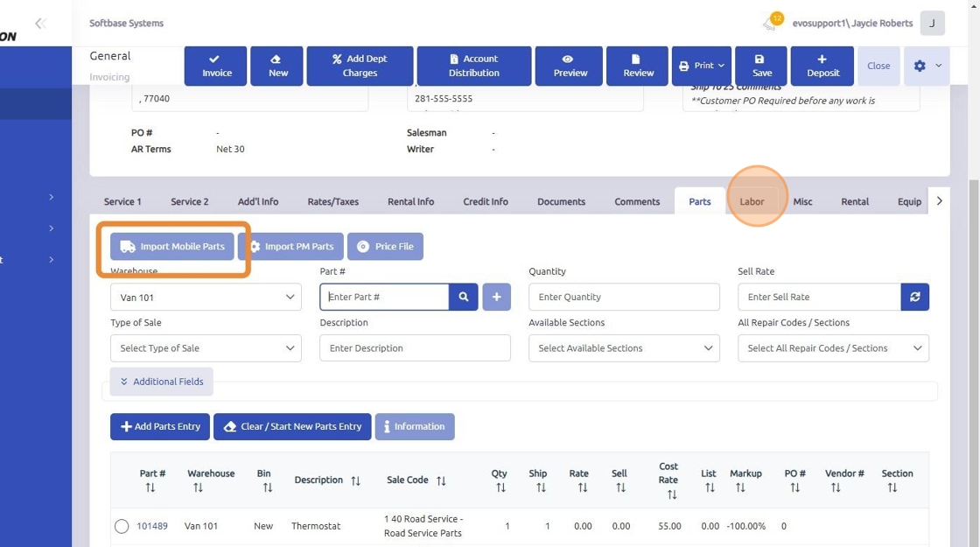Focus the Enter Part # field
Viewport: 980px width, 547px height.
click(x=384, y=297)
